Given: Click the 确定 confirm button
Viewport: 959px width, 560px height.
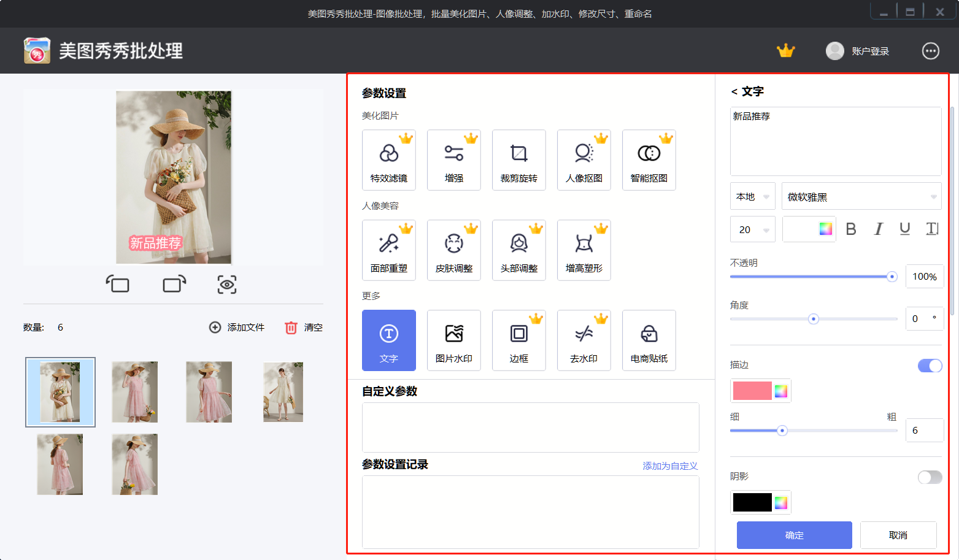Looking at the screenshot, I should pyautogui.click(x=794, y=535).
